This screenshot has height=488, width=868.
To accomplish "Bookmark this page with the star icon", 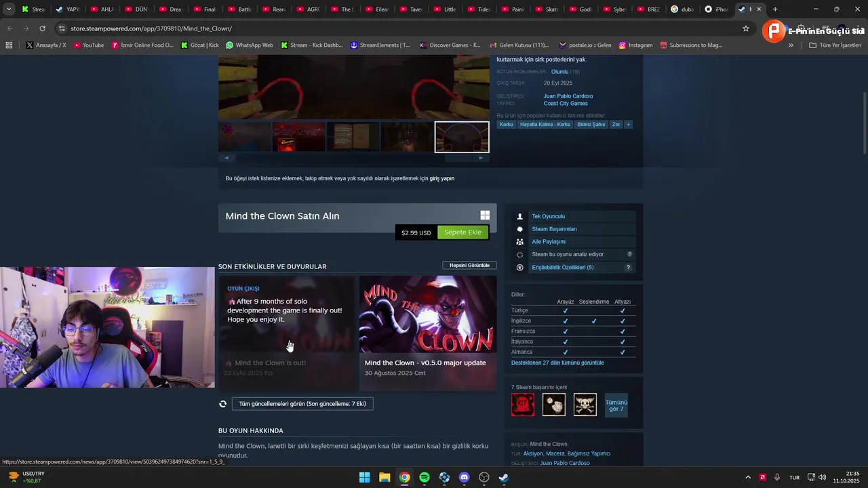I will 746,28.
